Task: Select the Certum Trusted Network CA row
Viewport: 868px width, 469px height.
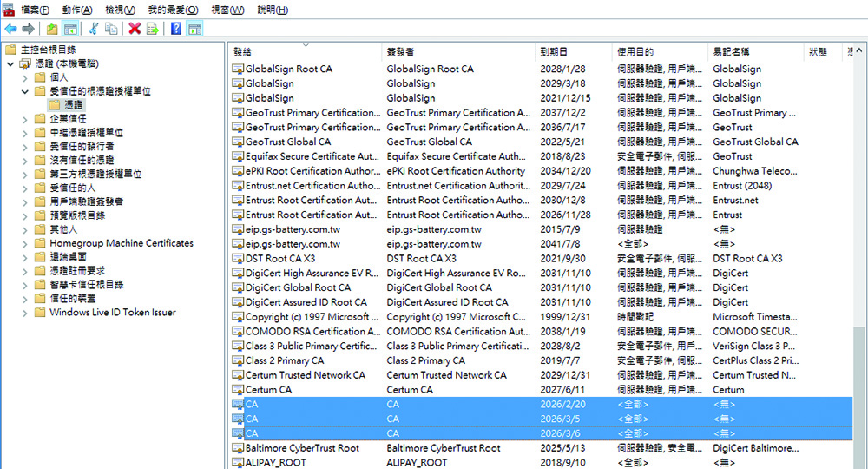Action: [x=542, y=375]
